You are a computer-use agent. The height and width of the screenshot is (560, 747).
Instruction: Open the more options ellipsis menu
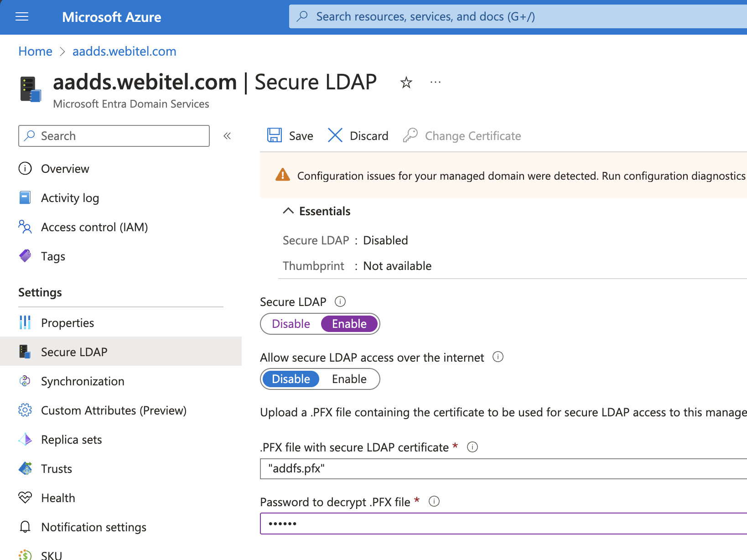pos(436,82)
